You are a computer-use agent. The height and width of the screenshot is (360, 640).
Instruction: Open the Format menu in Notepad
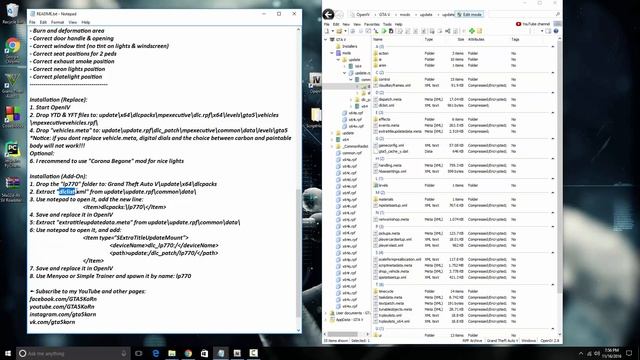click(x=58, y=22)
